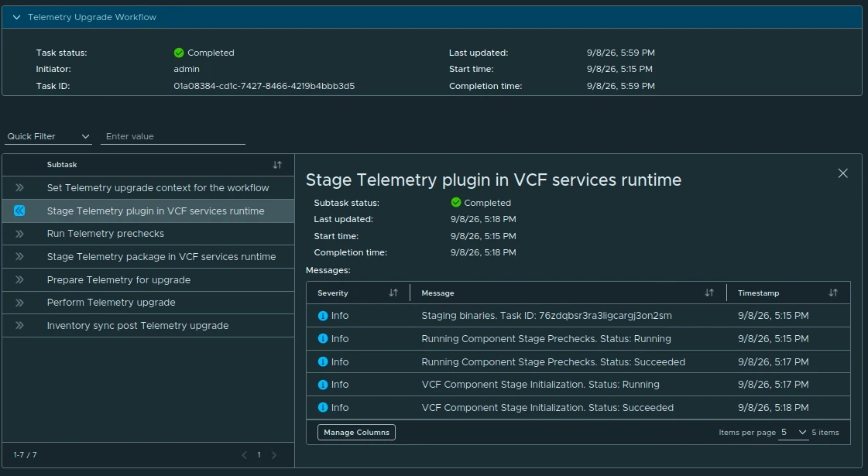
Task: Select Prepare Telemetry for upgrade row text
Action: click(x=118, y=280)
